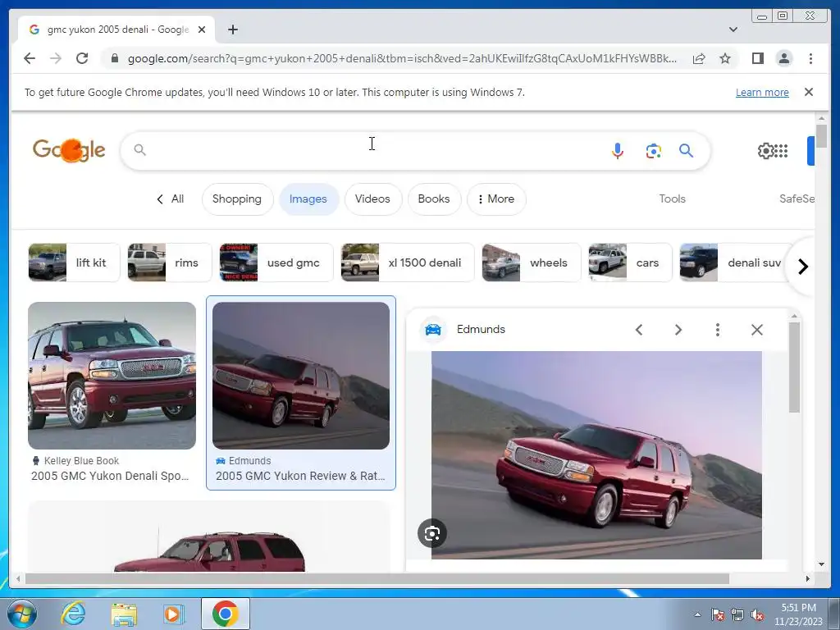Image resolution: width=840 pixels, height=630 pixels.
Task: Open Action Center flag icon
Action: tap(718, 615)
